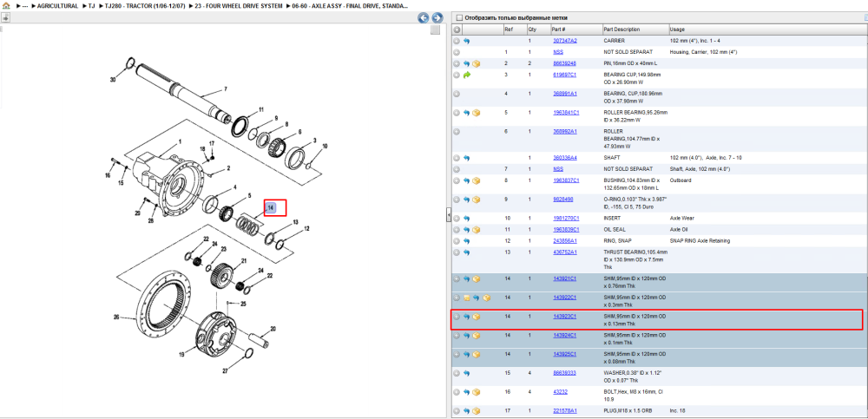Open part number link 1963839C1
Image resolution: width=868 pixels, height=419 pixels.
566,230
